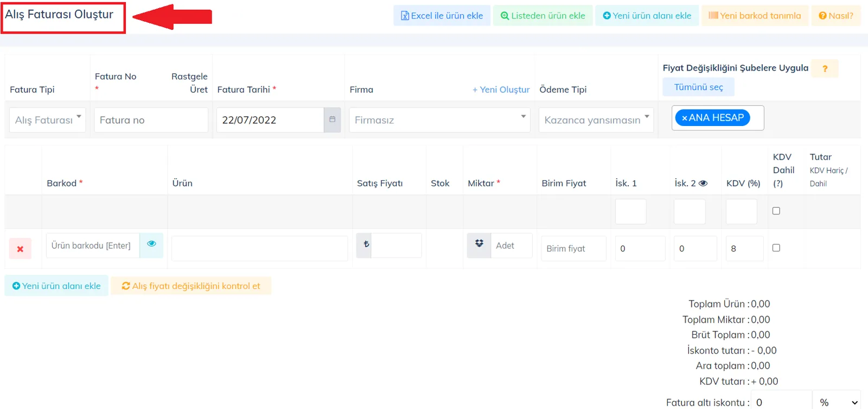Toggle the KDV Dahil checkbox in header row
868x409 pixels.
pyautogui.click(x=776, y=211)
